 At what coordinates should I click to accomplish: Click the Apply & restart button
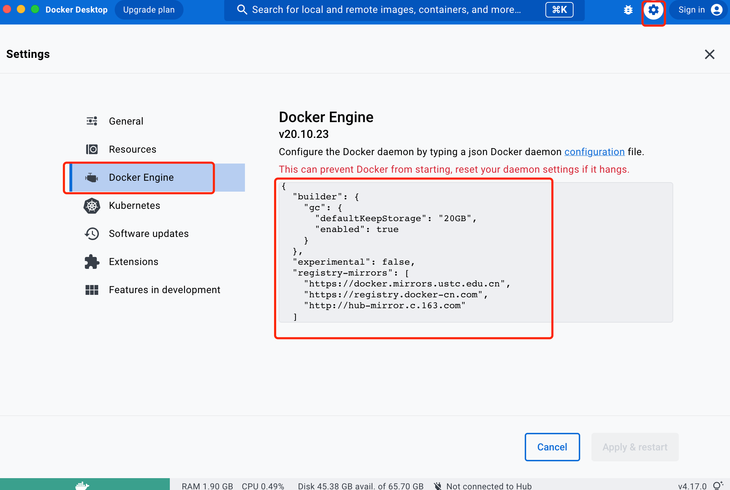pos(635,447)
